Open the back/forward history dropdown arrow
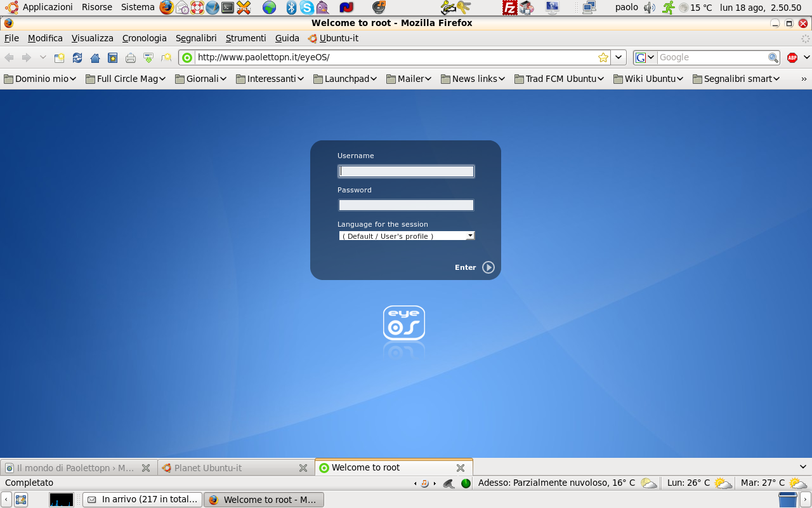Image resolution: width=812 pixels, height=508 pixels. 43,58
